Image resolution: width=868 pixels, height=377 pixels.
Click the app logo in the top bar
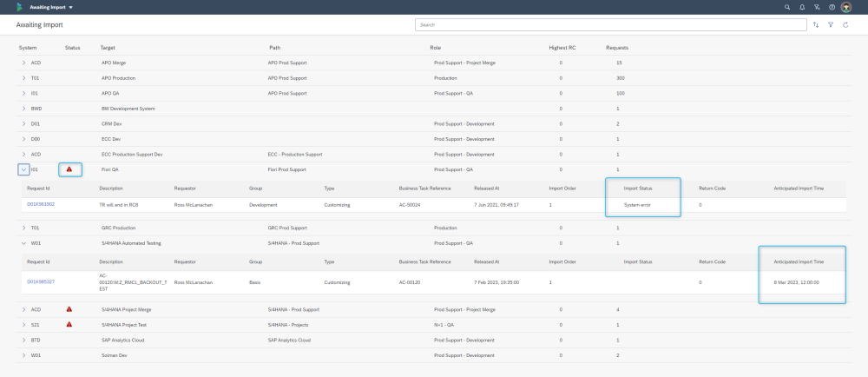tap(20, 7)
